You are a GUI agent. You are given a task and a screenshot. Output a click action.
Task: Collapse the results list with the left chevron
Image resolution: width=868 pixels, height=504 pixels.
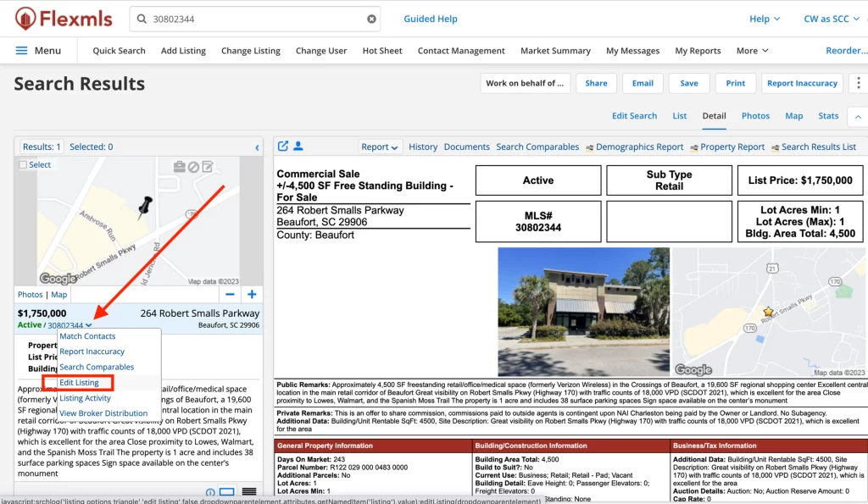point(257,147)
